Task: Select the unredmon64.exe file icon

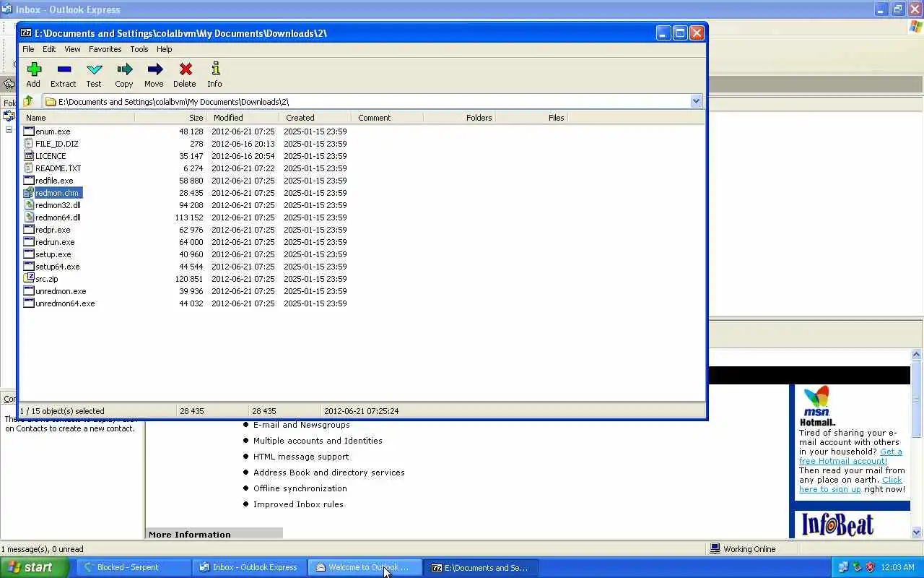Action: pos(29,303)
